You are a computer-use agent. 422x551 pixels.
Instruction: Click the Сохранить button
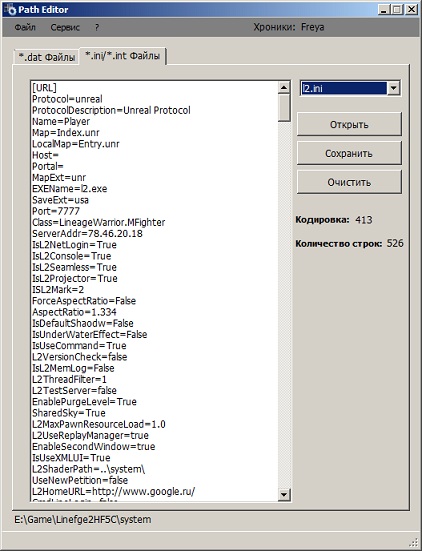pos(349,153)
